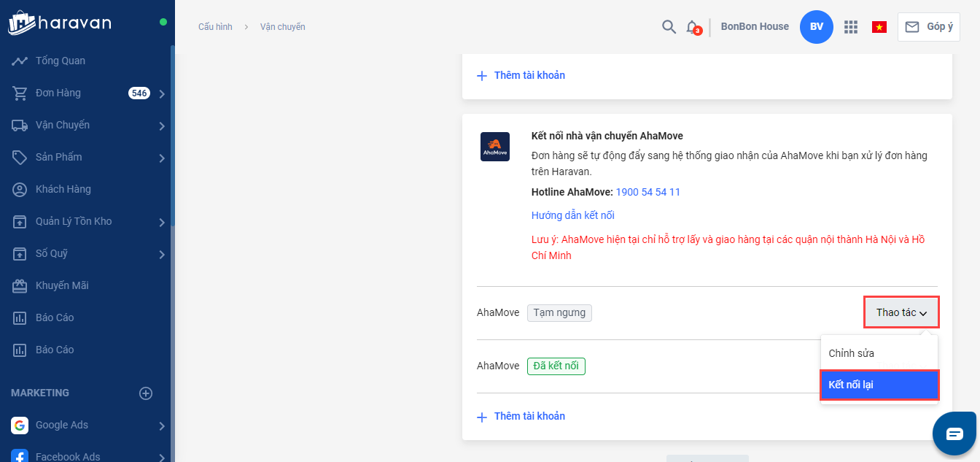This screenshot has height=462, width=980.
Task: Click the Góp ý feedback button
Action: pyautogui.click(x=928, y=27)
